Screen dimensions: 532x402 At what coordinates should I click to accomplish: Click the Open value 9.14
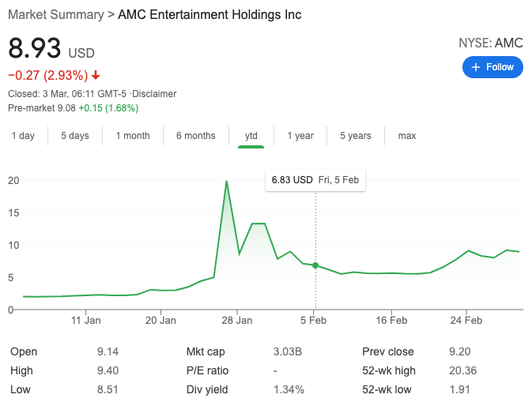coord(108,351)
